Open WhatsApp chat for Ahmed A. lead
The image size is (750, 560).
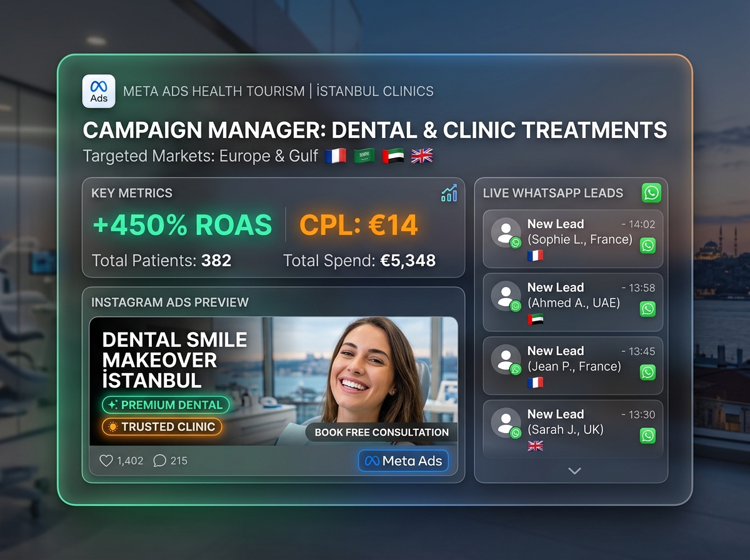[x=648, y=309]
